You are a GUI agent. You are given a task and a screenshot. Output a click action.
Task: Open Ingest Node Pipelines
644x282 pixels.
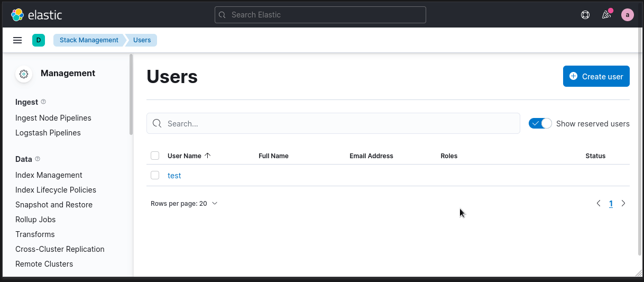(x=53, y=118)
